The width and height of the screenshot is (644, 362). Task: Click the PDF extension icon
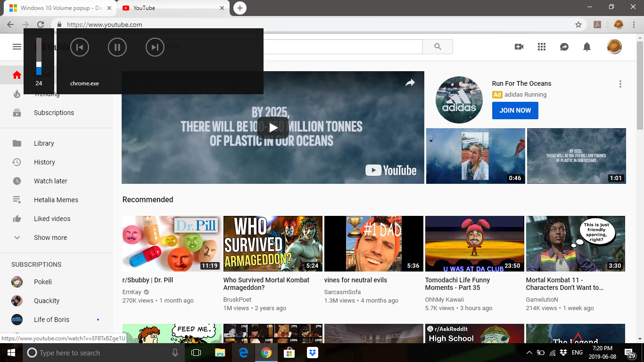[x=597, y=25]
